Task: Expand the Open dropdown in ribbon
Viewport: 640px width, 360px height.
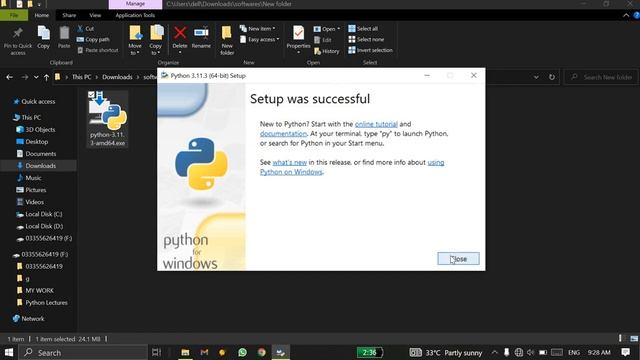Action: click(x=327, y=29)
